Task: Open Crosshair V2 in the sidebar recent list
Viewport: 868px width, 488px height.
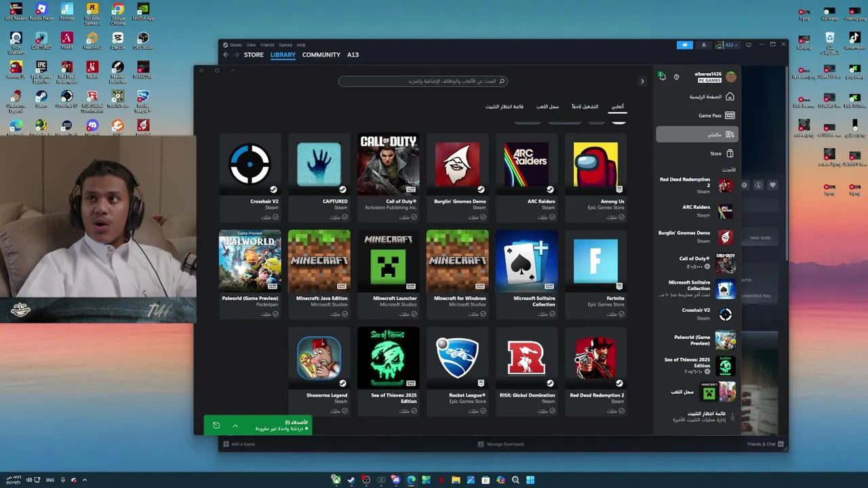Action: click(x=696, y=314)
